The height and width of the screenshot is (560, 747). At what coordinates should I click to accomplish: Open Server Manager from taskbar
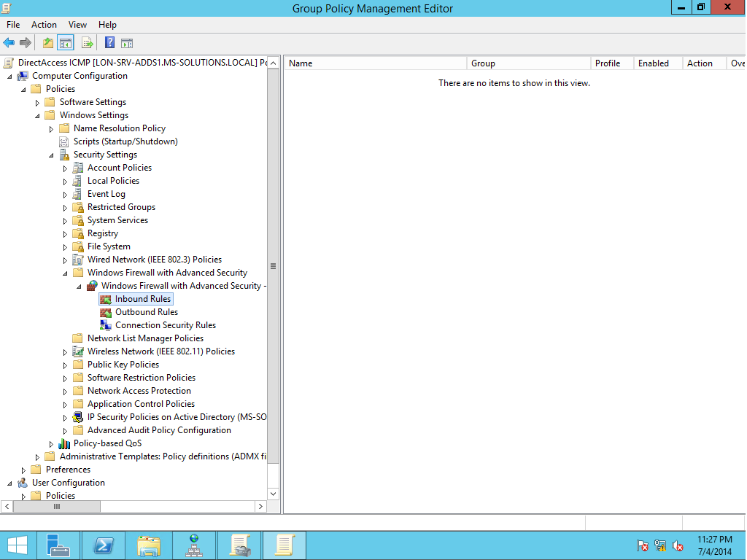pos(58,545)
